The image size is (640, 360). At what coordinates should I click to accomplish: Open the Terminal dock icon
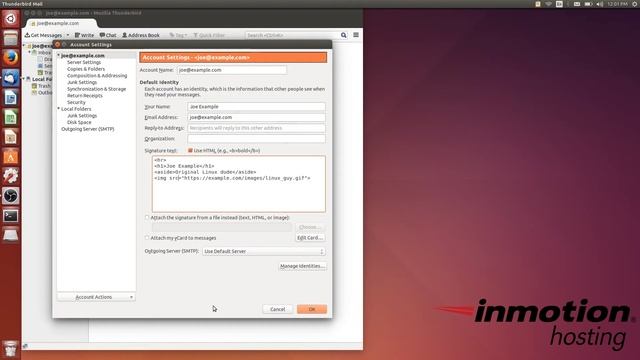tap(11, 215)
